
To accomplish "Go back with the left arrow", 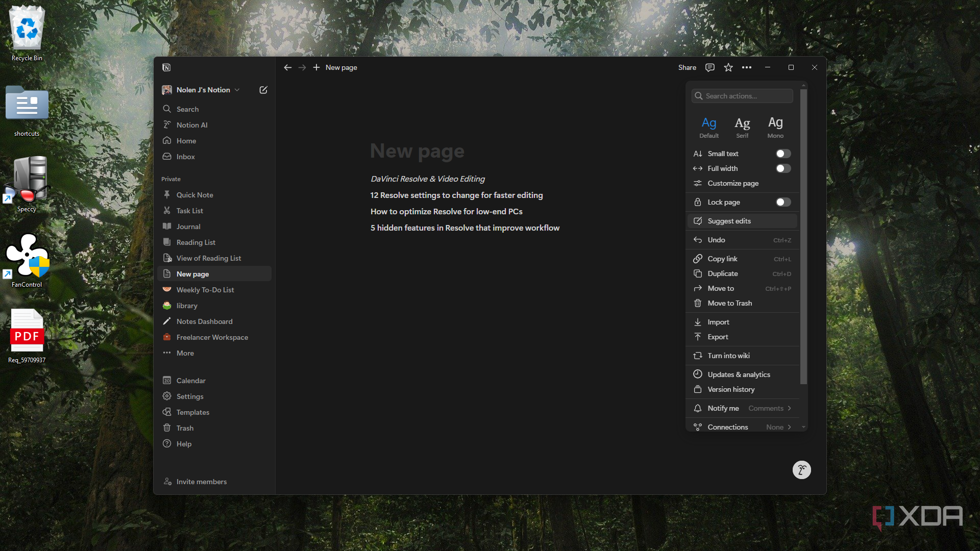I will click(x=288, y=67).
